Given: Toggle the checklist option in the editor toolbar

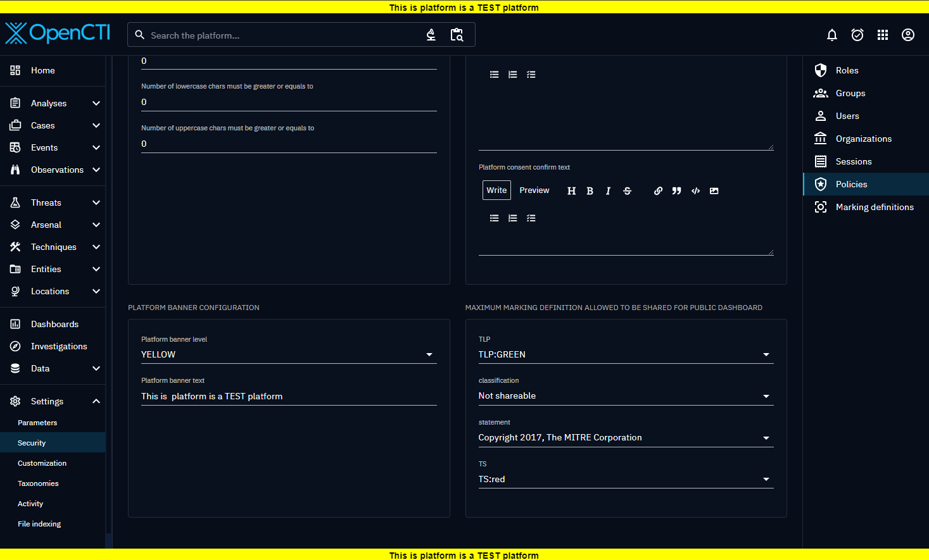Looking at the screenshot, I should click(x=531, y=218).
